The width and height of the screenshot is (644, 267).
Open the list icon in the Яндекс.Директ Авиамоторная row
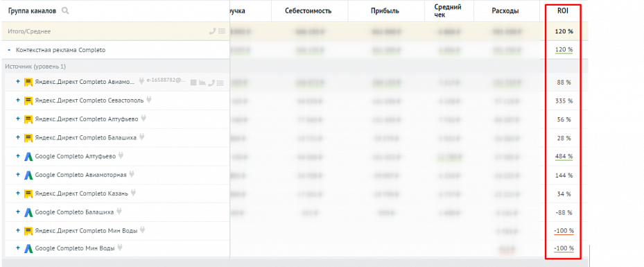tap(220, 83)
